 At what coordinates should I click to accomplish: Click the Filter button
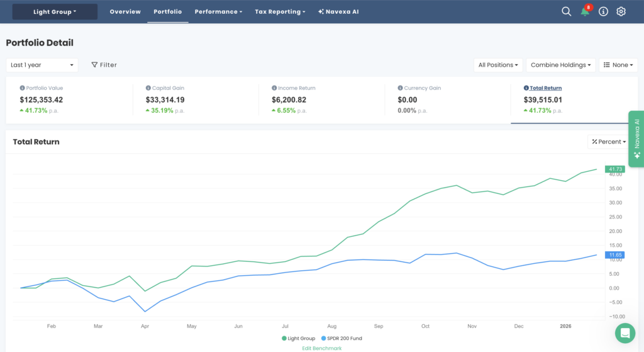click(x=104, y=65)
